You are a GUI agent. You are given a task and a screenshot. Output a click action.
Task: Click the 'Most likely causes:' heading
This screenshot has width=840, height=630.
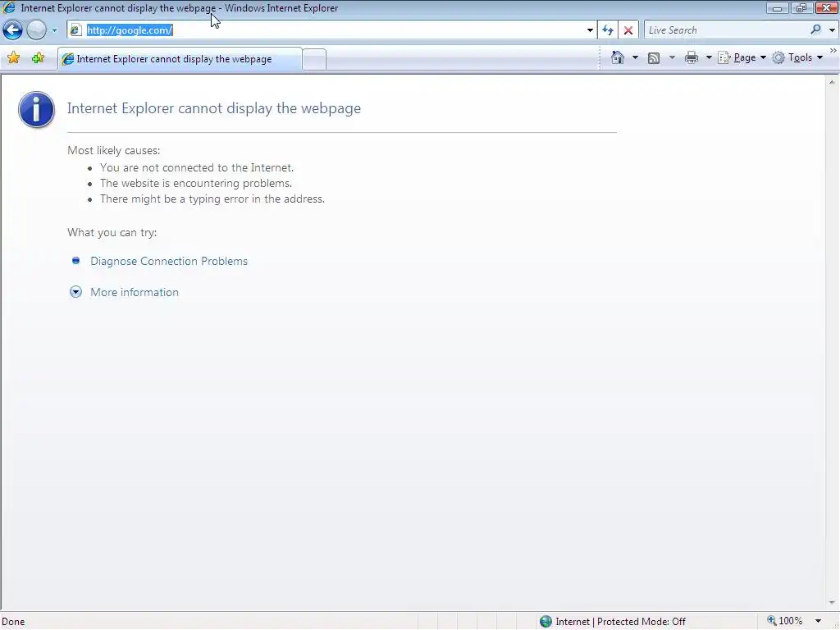(x=113, y=151)
